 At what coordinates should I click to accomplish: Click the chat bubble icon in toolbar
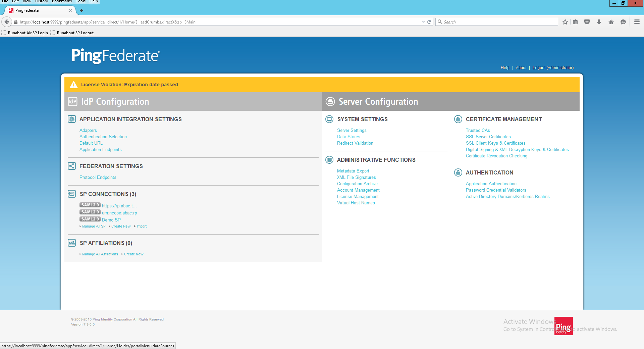pos(623,22)
